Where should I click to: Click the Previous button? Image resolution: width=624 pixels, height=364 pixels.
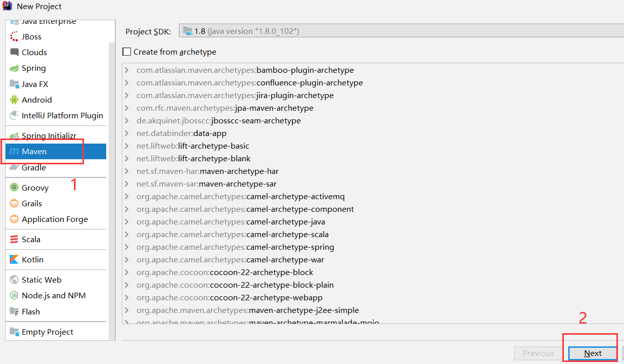click(538, 353)
